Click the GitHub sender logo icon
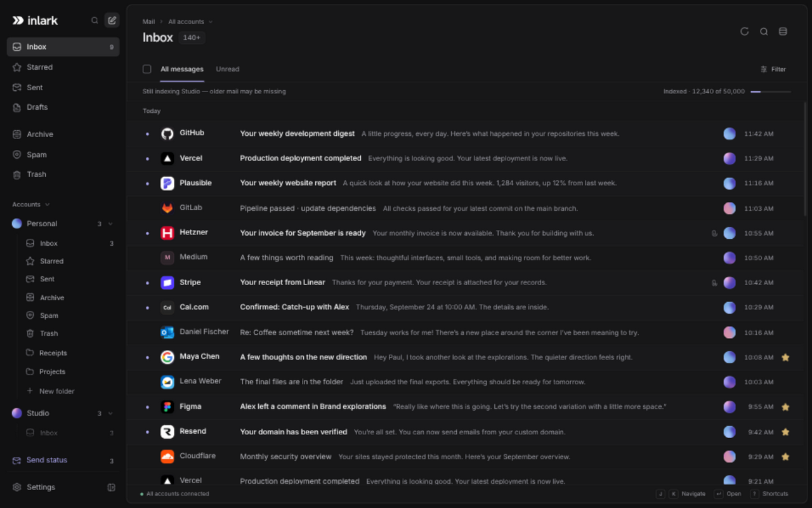This screenshot has width=812, height=508. point(167,133)
